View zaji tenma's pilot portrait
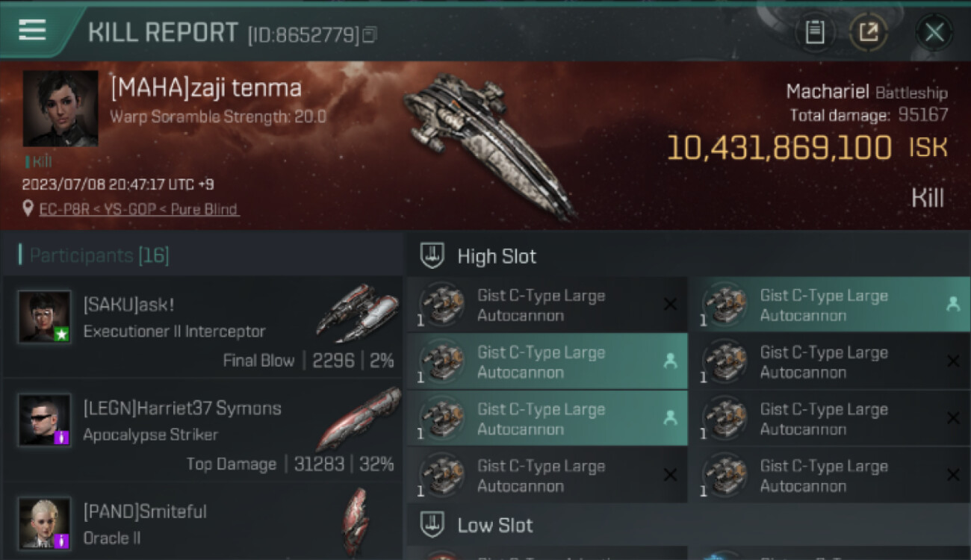 coord(61,108)
